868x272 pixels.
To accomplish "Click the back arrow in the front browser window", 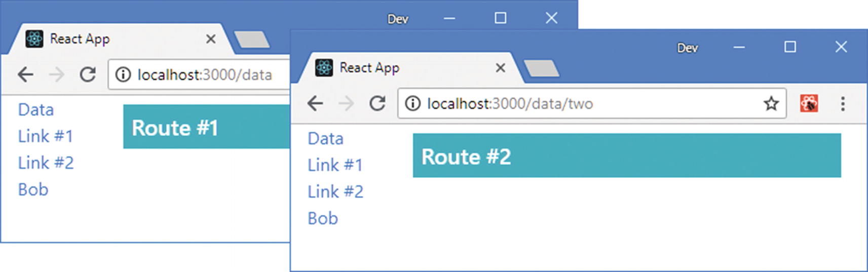I will 315,104.
